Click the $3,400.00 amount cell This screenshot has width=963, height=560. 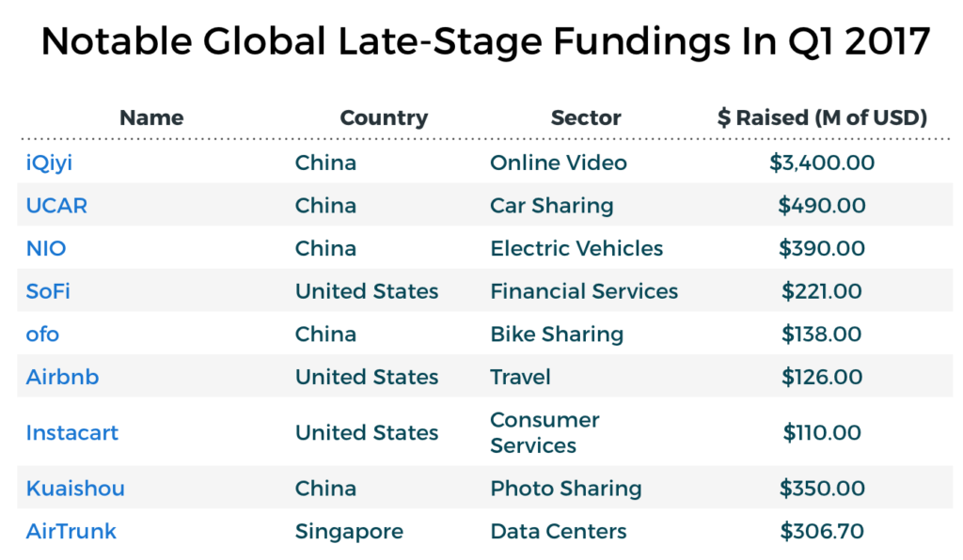point(822,163)
